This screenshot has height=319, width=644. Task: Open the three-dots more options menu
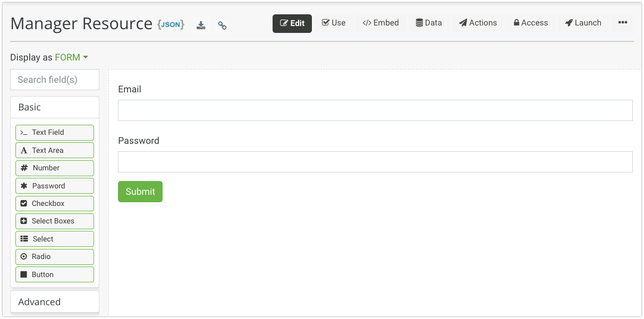(623, 23)
